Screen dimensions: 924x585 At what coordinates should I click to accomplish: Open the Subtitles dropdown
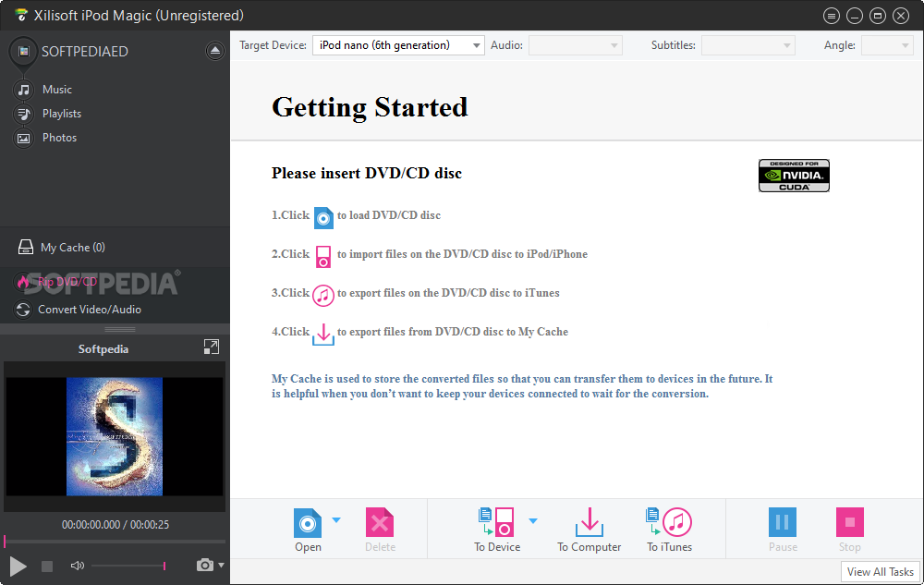point(748,45)
